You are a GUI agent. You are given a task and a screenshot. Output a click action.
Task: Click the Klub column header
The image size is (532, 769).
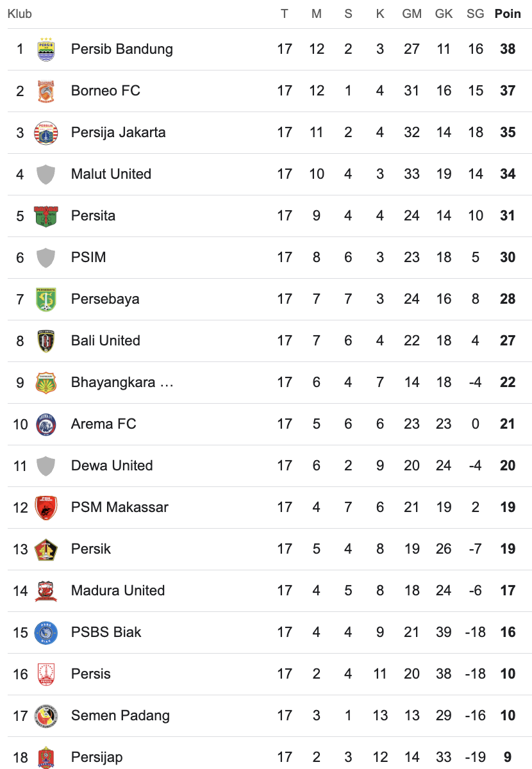click(x=20, y=13)
